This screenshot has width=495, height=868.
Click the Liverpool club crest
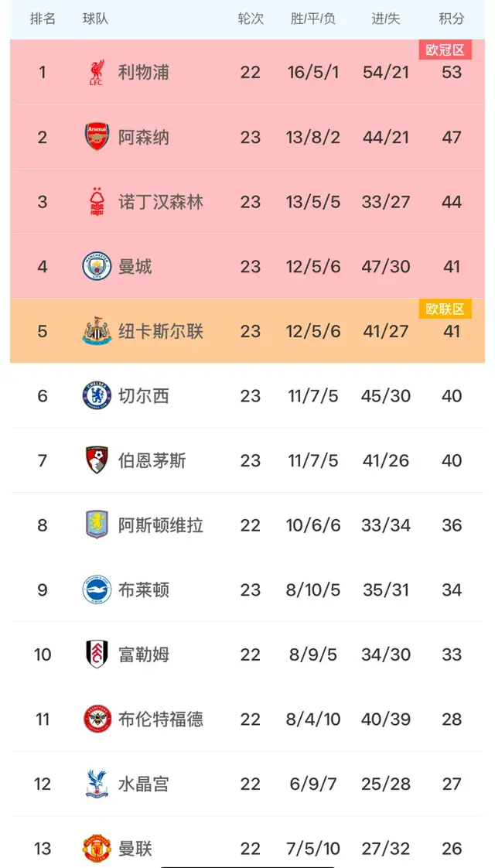[x=97, y=73]
